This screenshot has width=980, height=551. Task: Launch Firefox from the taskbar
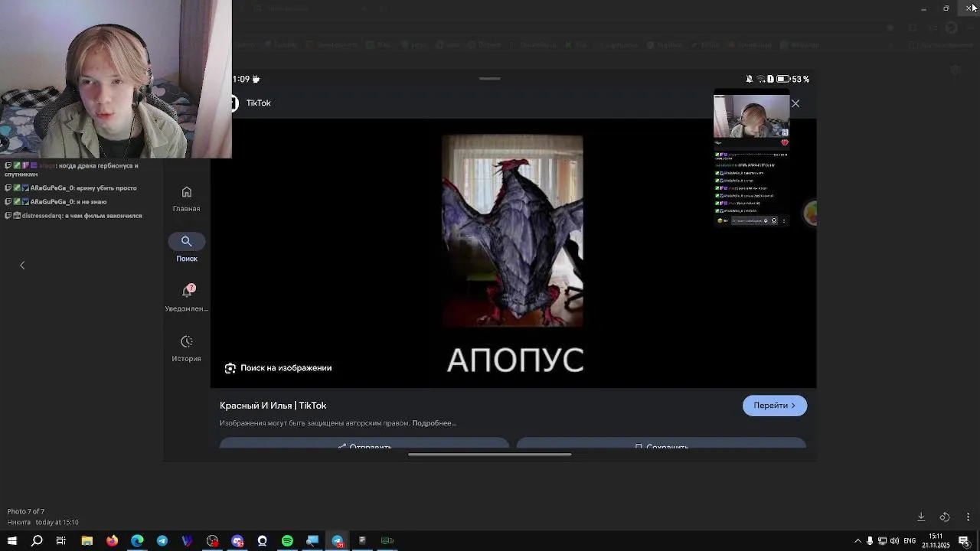coord(112,541)
